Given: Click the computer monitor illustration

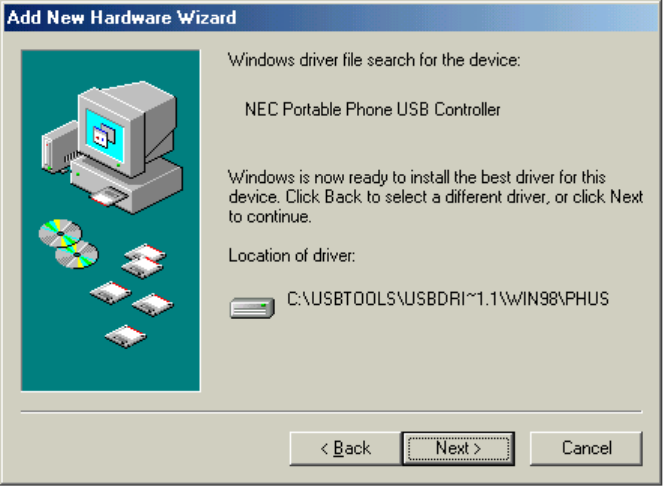Looking at the screenshot, I should pos(126,127).
